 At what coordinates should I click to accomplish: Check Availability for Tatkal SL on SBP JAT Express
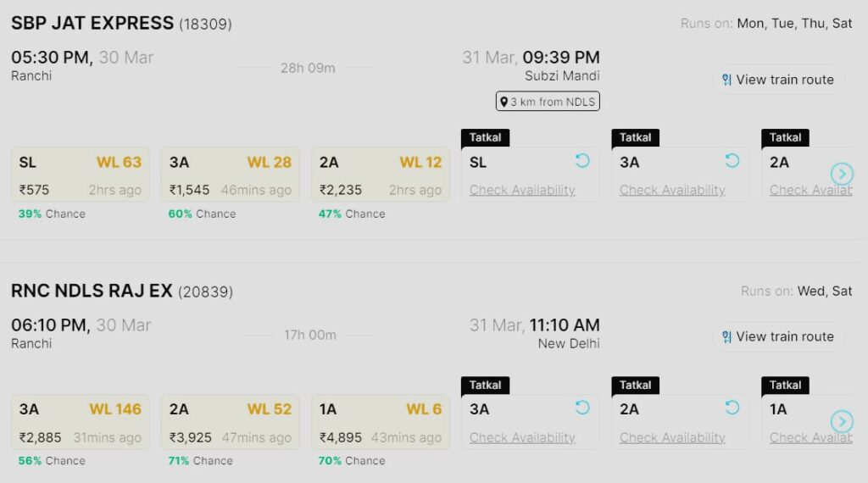522,190
